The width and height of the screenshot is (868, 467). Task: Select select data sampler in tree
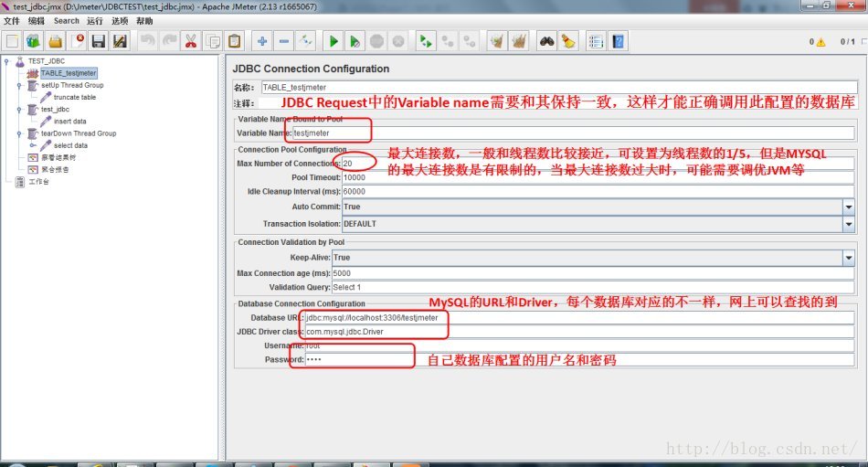pyautogui.click(x=70, y=145)
